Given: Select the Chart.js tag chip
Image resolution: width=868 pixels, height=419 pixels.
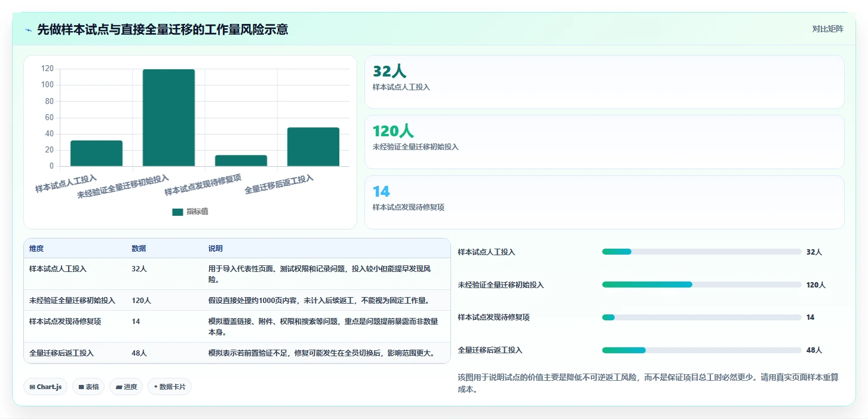Looking at the screenshot, I should (45, 387).
